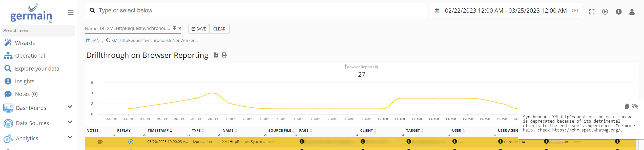Expand the Data Sources menu
The width and height of the screenshot is (644, 150).
[70, 122]
